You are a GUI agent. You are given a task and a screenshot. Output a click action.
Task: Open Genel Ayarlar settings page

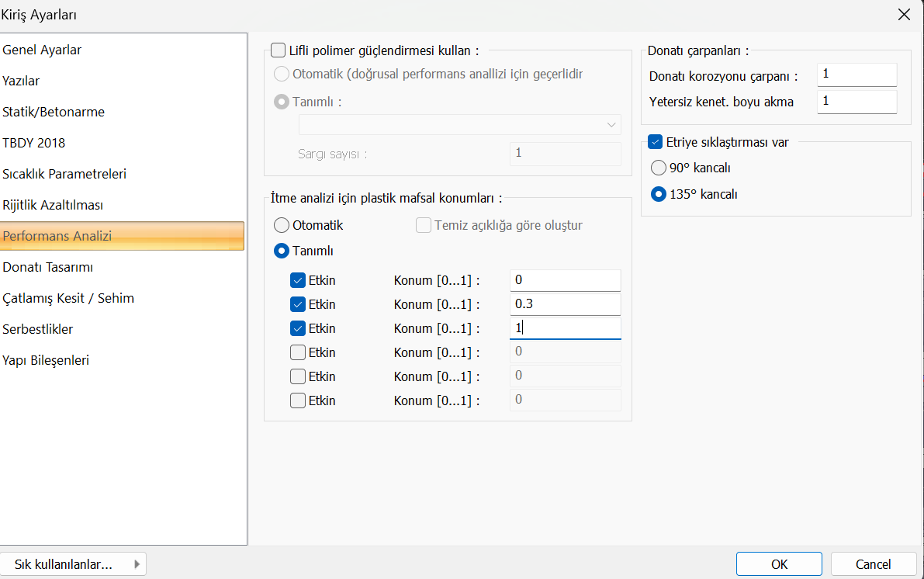click(x=42, y=50)
